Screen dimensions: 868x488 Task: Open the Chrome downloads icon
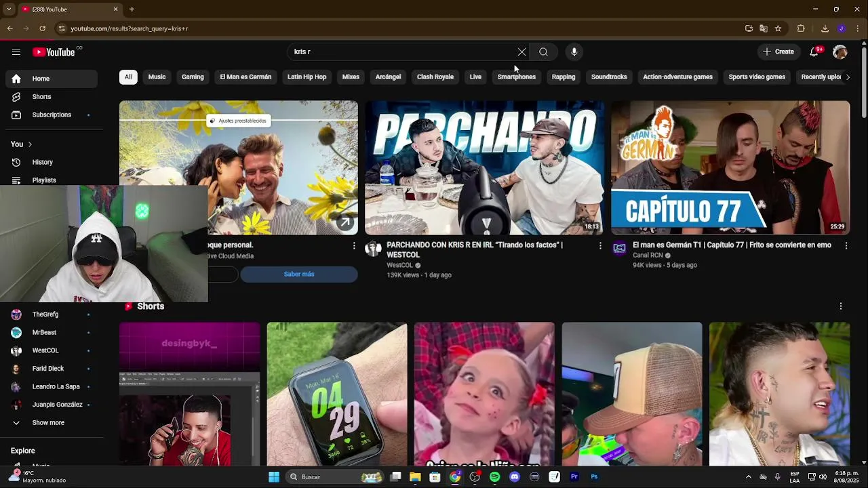pyautogui.click(x=825, y=28)
